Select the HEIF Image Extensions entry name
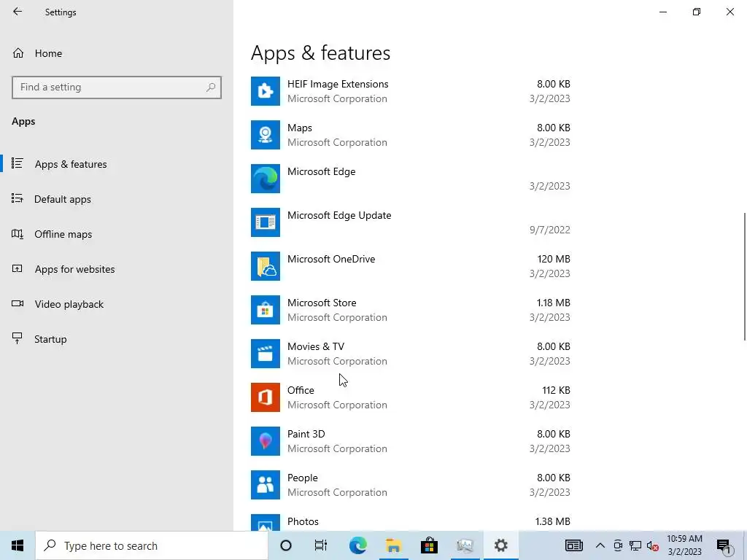 (x=338, y=84)
